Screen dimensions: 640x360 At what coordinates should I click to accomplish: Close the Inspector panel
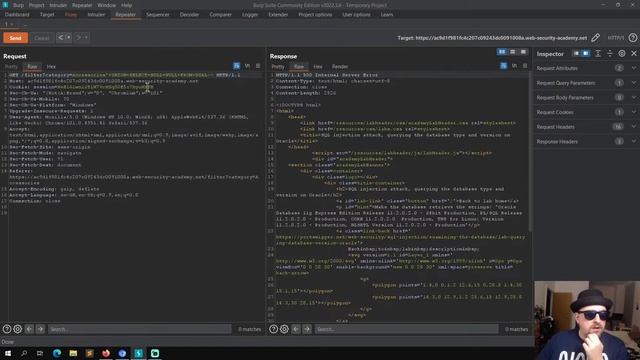(634, 54)
